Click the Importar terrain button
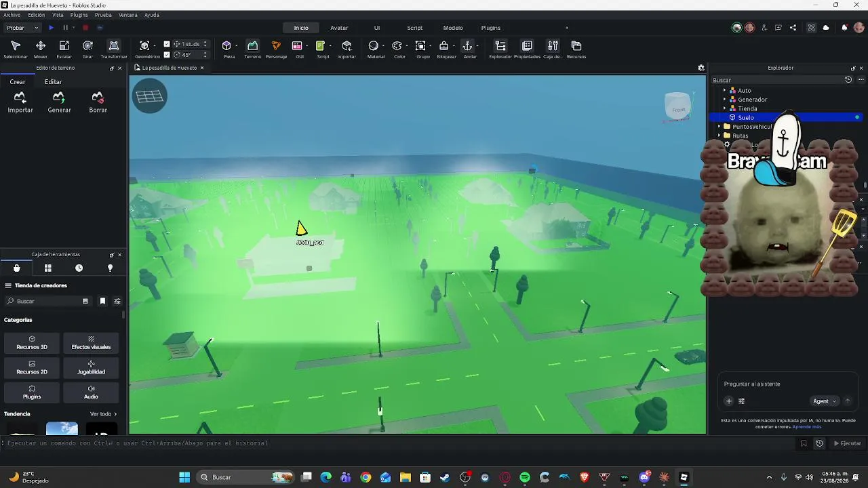Viewport: 868px width, 488px height. 20,102
